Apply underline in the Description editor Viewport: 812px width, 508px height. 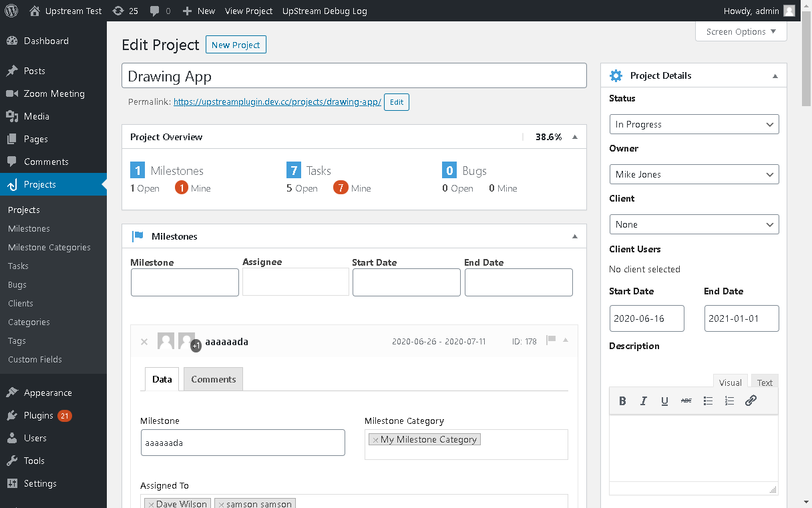pos(664,401)
